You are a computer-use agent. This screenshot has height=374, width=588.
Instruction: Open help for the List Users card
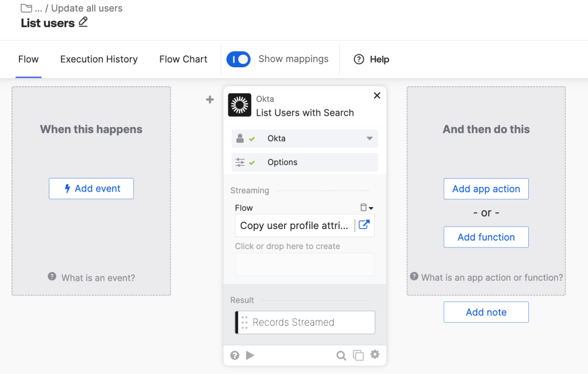point(235,355)
